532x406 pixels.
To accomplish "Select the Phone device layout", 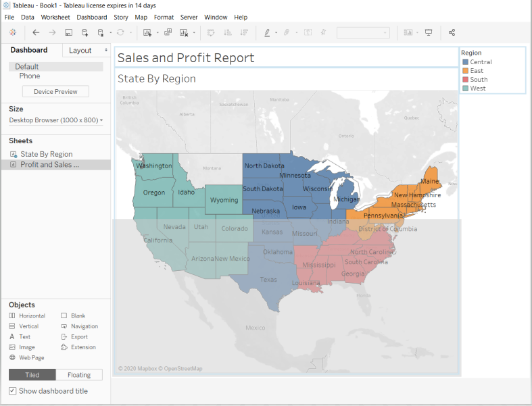I will 30,76.
